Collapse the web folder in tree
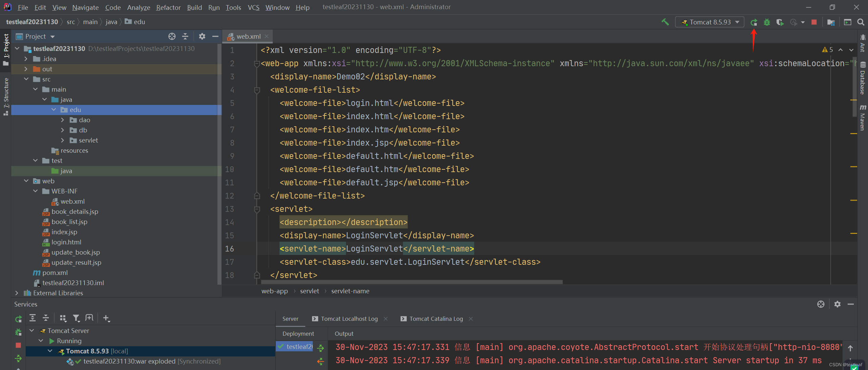The width and height of the screenshot is (868, 370). (26, 181)
